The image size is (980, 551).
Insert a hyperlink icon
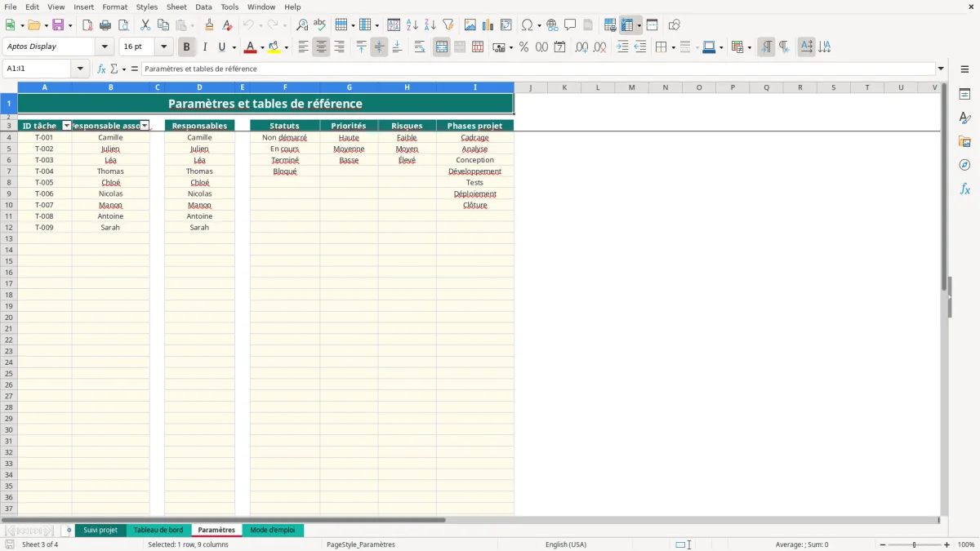[552, 25]
